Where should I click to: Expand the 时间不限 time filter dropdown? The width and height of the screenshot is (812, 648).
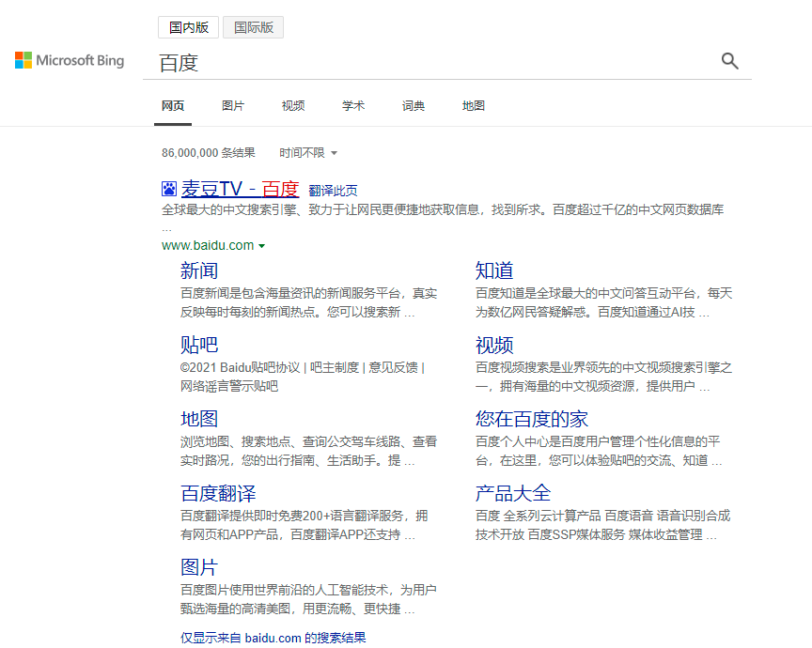tap(308, 153)
